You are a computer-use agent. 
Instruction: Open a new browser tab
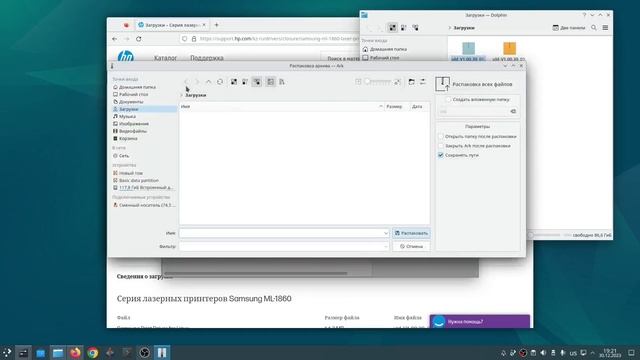(216, 25)
